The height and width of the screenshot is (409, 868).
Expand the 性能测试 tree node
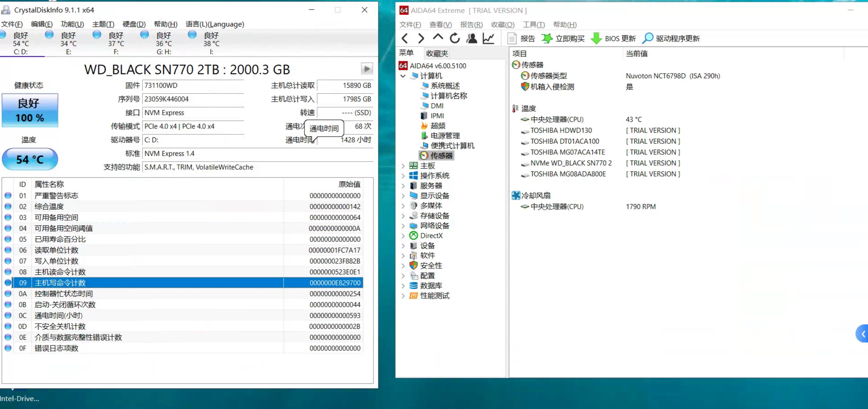(403, 296)
